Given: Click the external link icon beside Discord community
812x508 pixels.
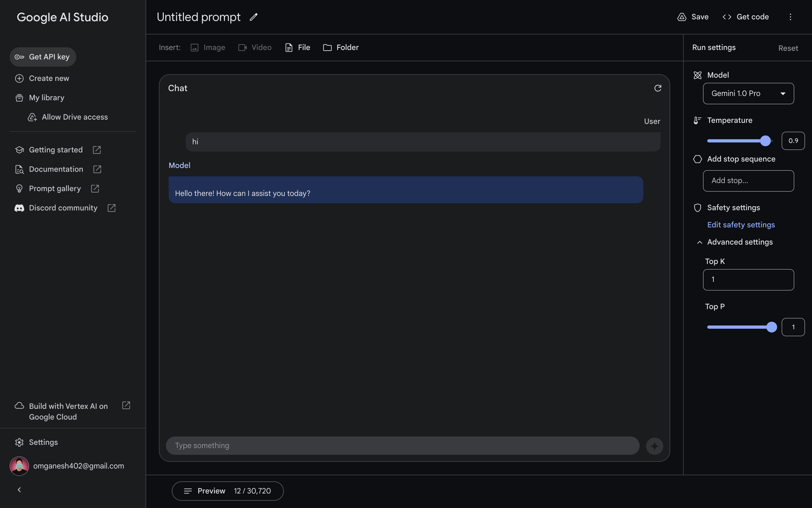Looking at the screenshot, I should [111, 208].
